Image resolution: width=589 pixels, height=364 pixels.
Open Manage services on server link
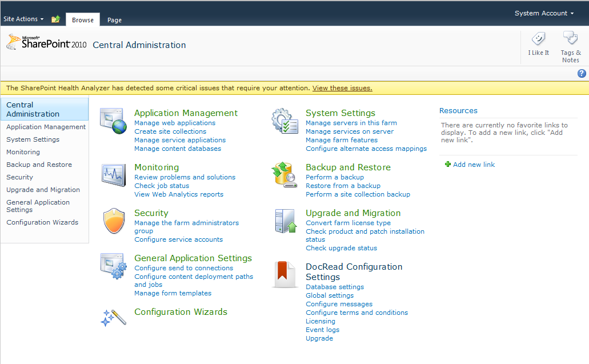pos(349,131)
